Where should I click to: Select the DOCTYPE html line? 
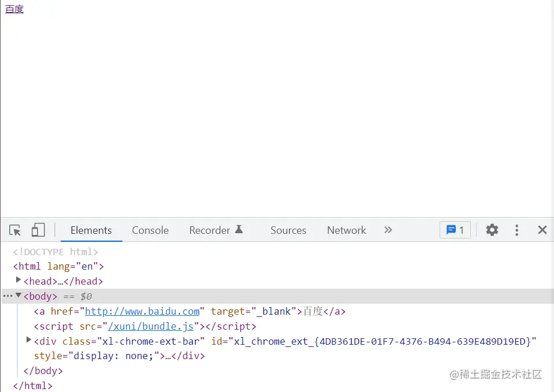tap(55, 252)
